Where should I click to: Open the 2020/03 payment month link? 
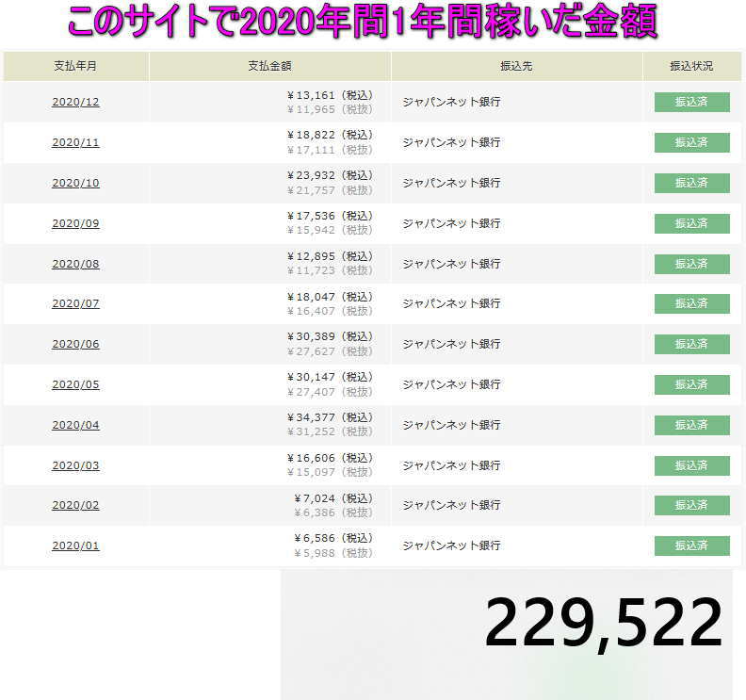pyautogui.click(x=75, y=464)
